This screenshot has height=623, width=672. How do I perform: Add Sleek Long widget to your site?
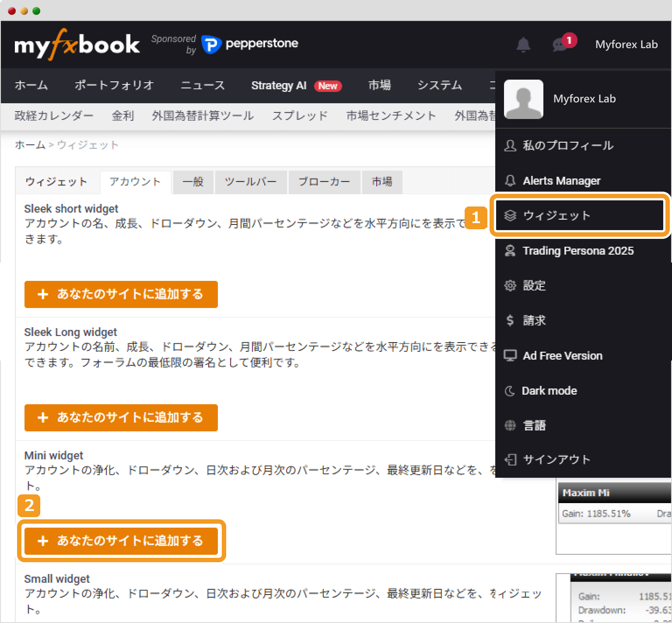click(121, 417)
